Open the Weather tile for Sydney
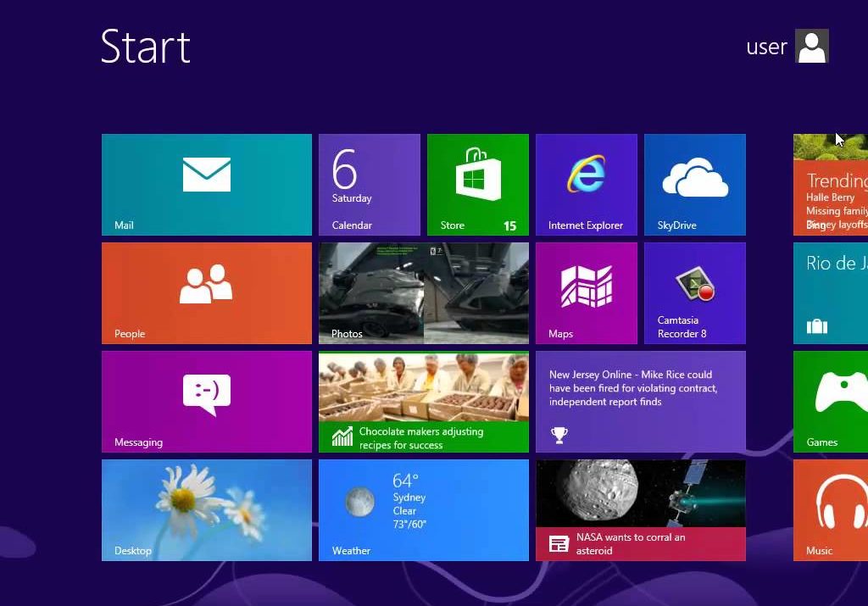The height and width of the screenshot is (606, 868). (423, 510)
